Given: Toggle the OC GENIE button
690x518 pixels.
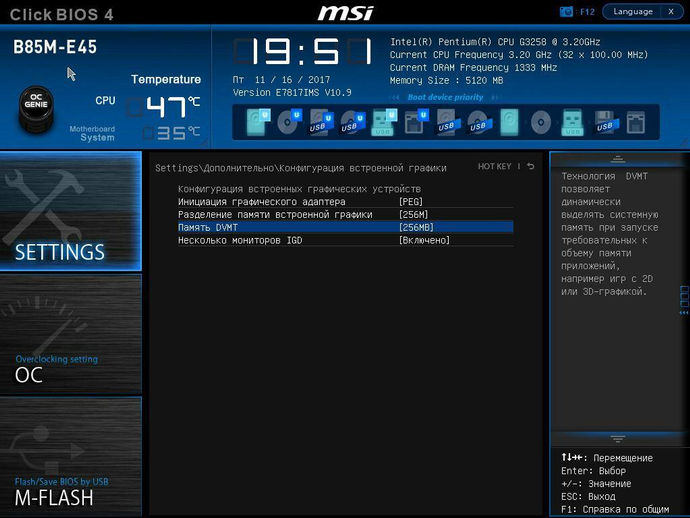Looking at the screenshot, I should (x=36, y=108).
